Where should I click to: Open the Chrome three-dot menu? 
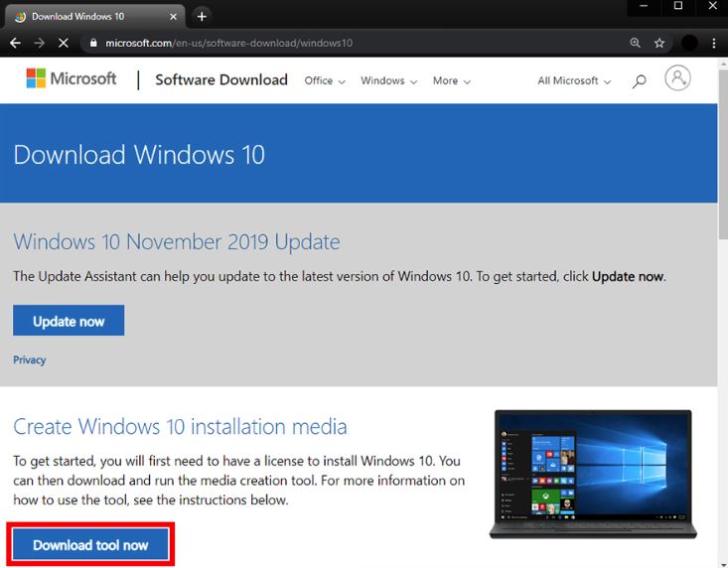pyautogui.click(x=714, y=43)
